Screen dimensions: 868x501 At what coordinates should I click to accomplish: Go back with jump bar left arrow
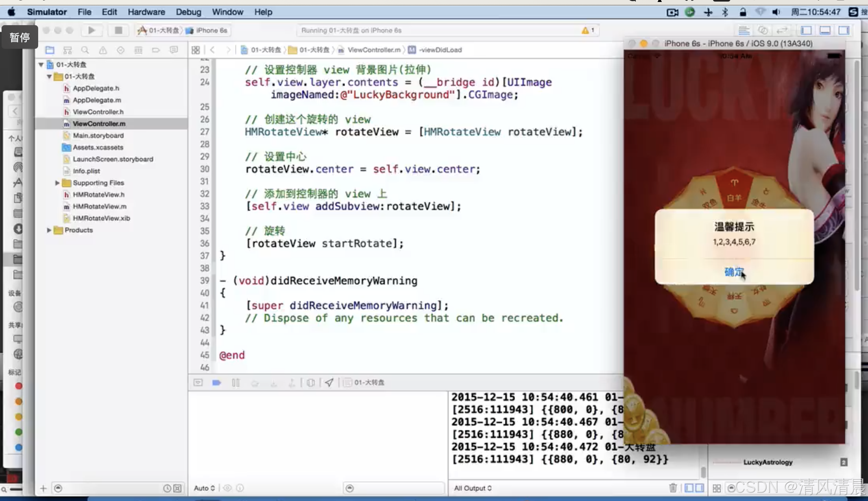point(212,50)
